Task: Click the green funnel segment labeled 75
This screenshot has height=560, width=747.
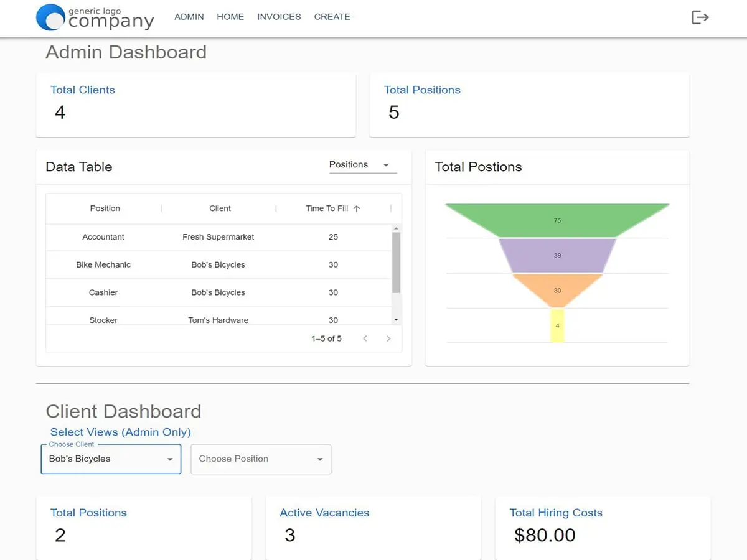Action: point(557,220)
